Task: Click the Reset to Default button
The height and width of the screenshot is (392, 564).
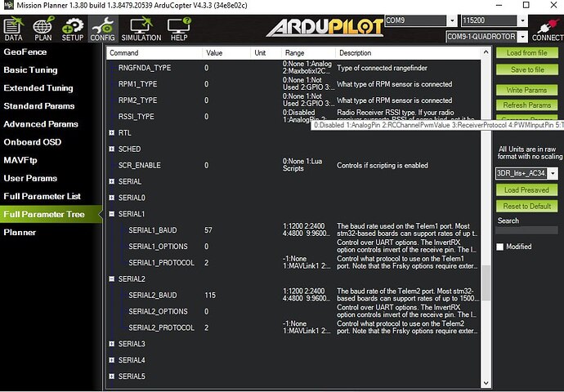Action: click(x=527, y=207)
